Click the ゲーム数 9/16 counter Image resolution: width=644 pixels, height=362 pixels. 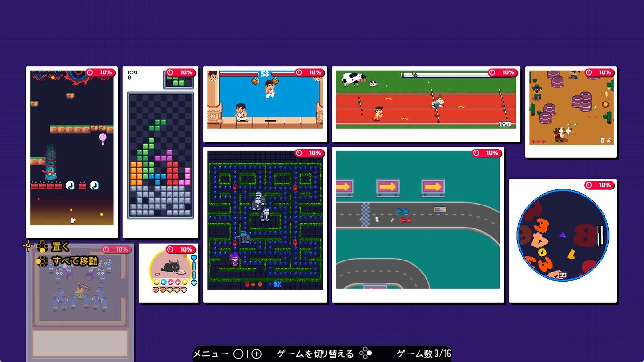pyautogui.click(x=423, y=354)
